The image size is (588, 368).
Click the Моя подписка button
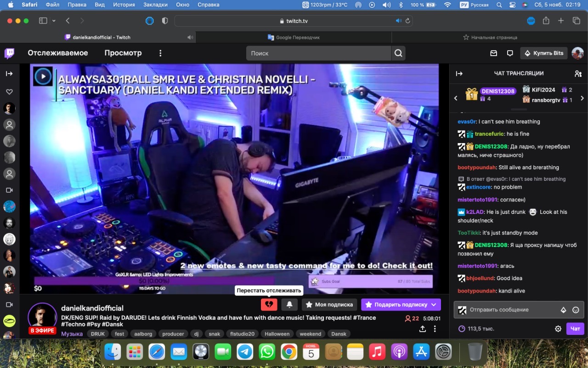tap(329, 305)
